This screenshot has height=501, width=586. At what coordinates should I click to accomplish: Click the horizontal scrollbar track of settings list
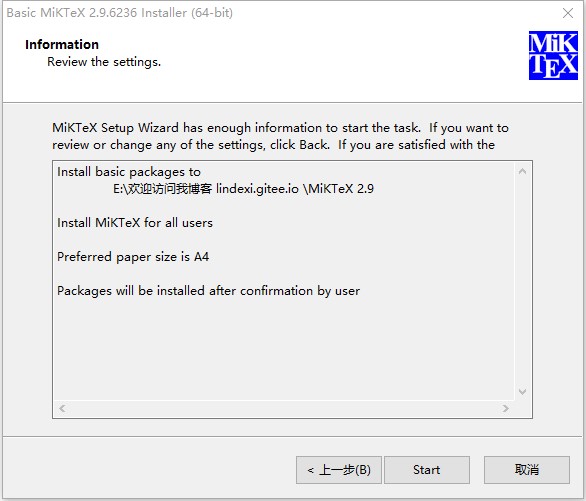[x=284, y=408]
